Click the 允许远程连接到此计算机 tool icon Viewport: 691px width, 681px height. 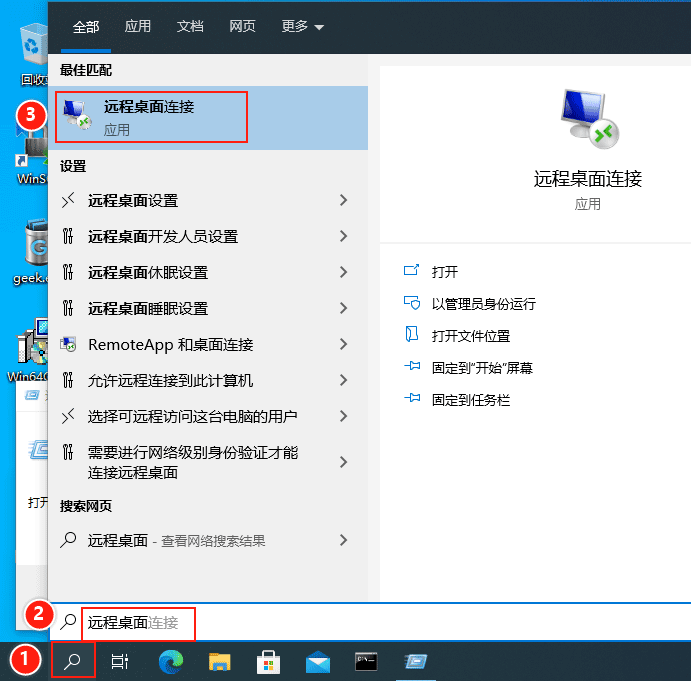68,380
